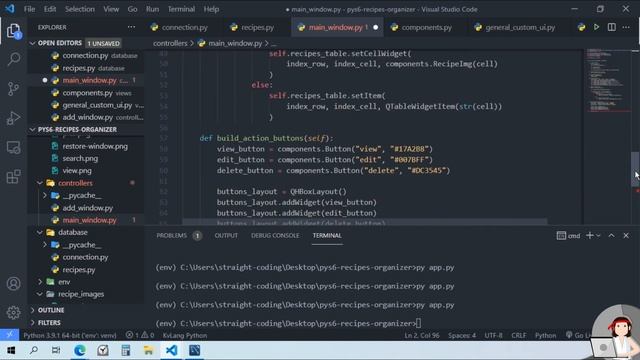Open Extensions view
Image resolution: width=640 pixels, height=360 pixels.
(13, 177)
